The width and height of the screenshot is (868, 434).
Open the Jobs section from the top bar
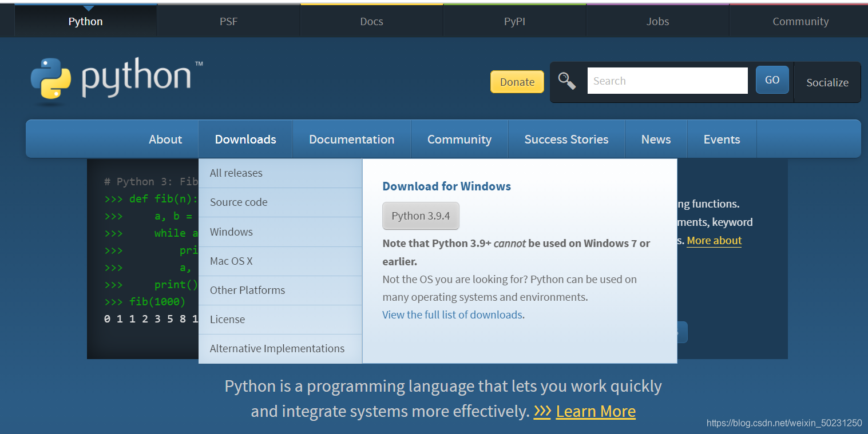657,21
